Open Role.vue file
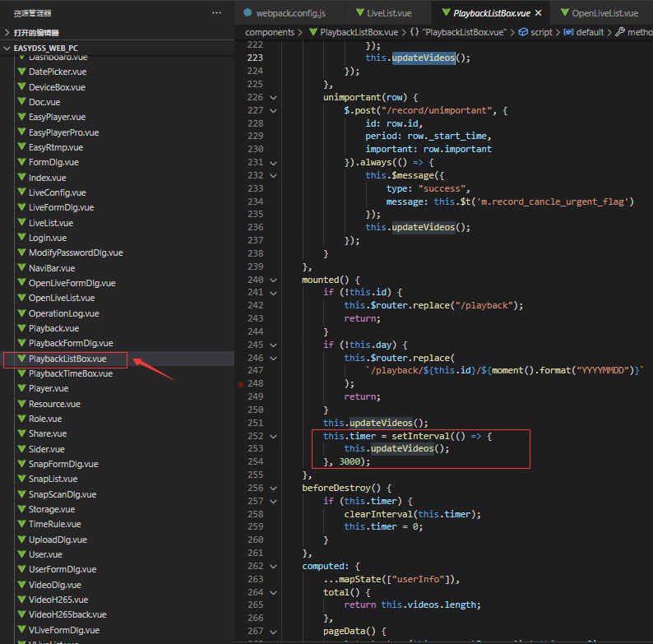The image size is (653, 644). [x=45, y=419]
